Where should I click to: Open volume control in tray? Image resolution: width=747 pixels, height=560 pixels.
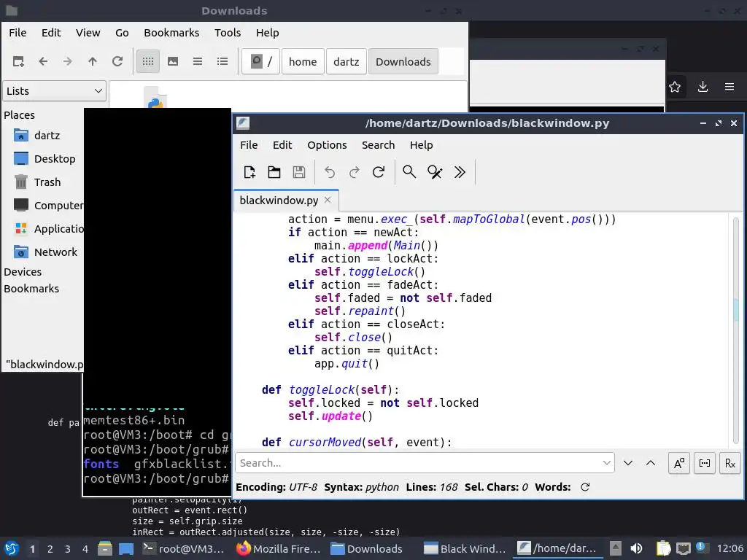coord(636,548)
